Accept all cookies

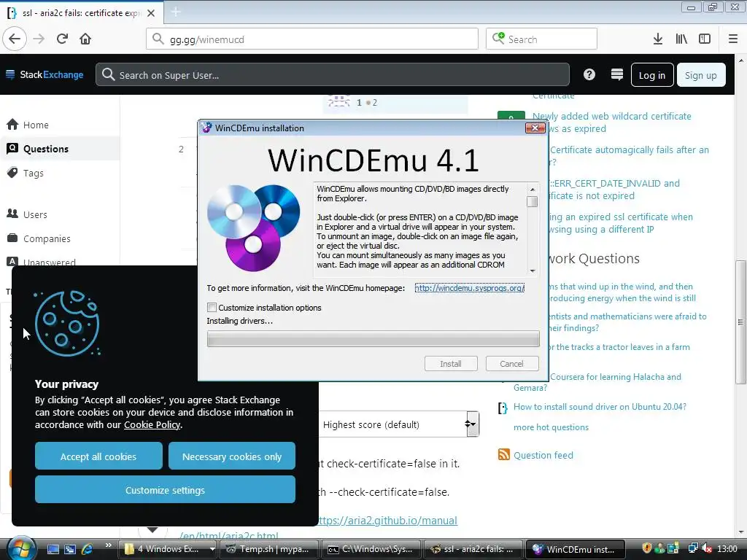(98, 456)
